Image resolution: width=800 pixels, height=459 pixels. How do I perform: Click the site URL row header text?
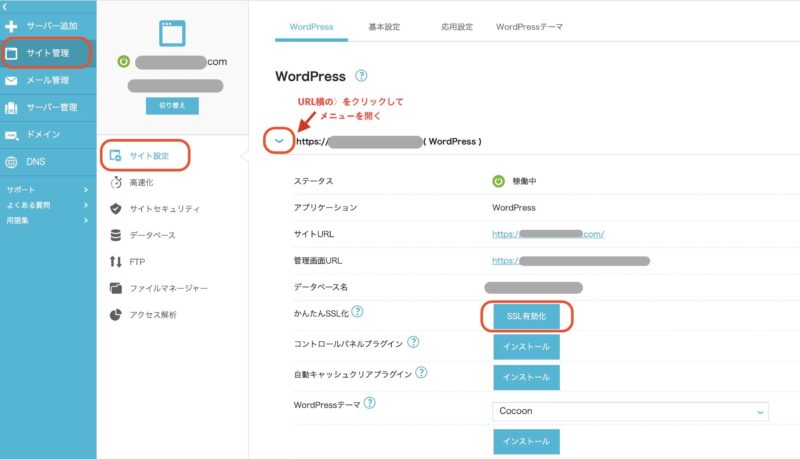(389, 142)
